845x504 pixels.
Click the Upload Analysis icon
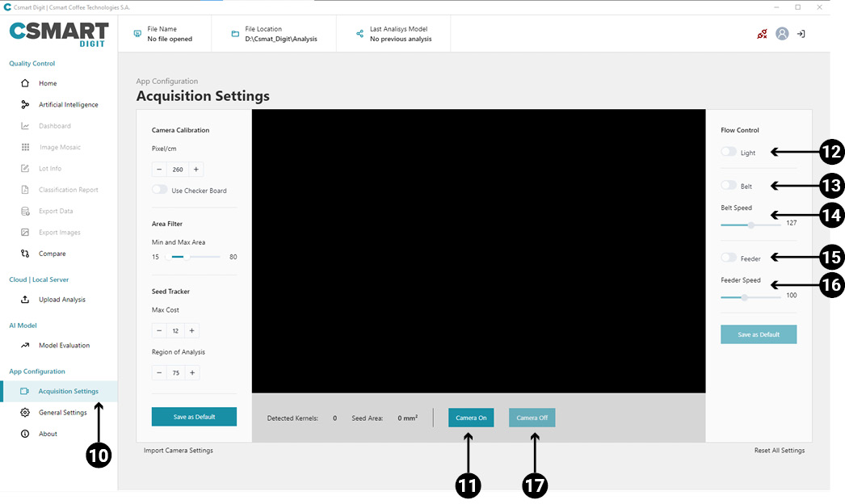25,300
